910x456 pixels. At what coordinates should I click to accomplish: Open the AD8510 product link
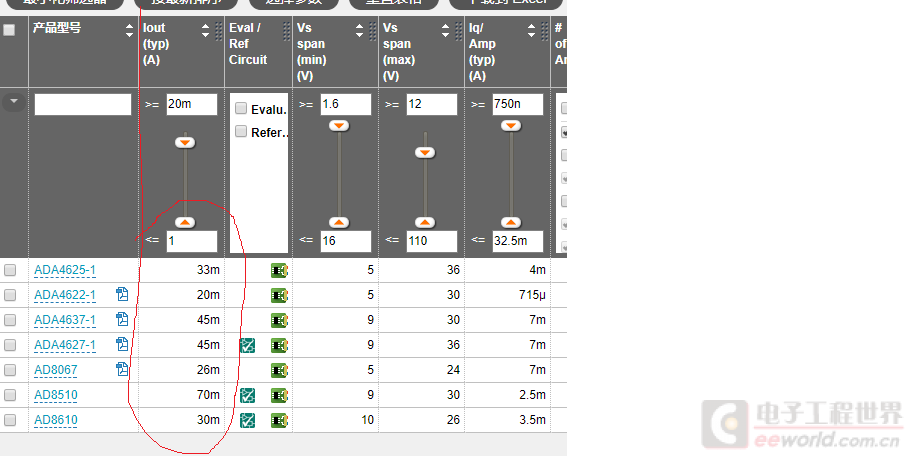tap(56, 395)
